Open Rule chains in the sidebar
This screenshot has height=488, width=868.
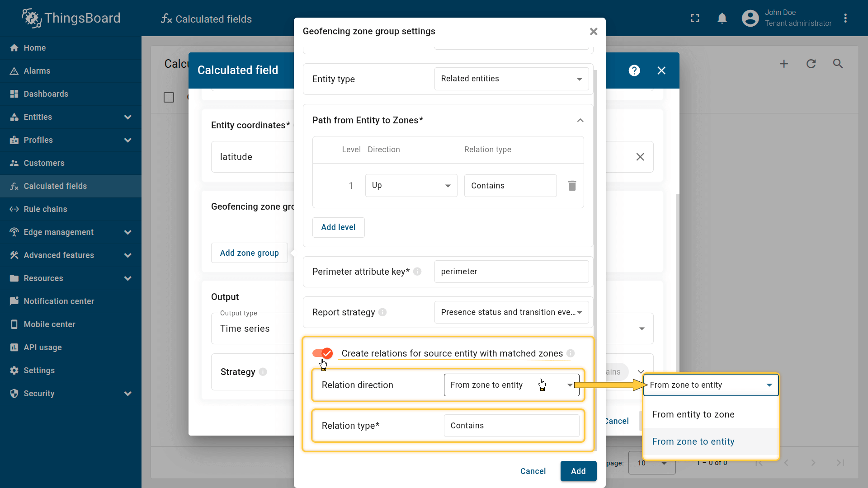click(x=45, y=209)
